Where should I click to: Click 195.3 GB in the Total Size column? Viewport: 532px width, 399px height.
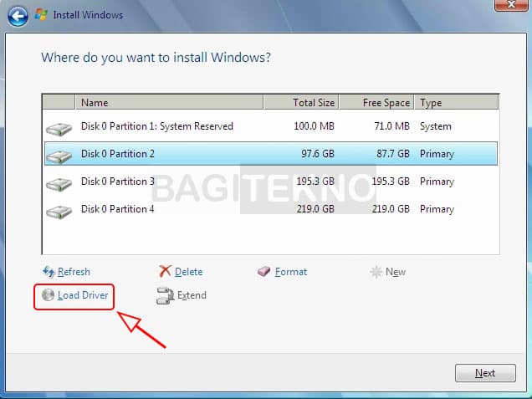pos(315,182)
